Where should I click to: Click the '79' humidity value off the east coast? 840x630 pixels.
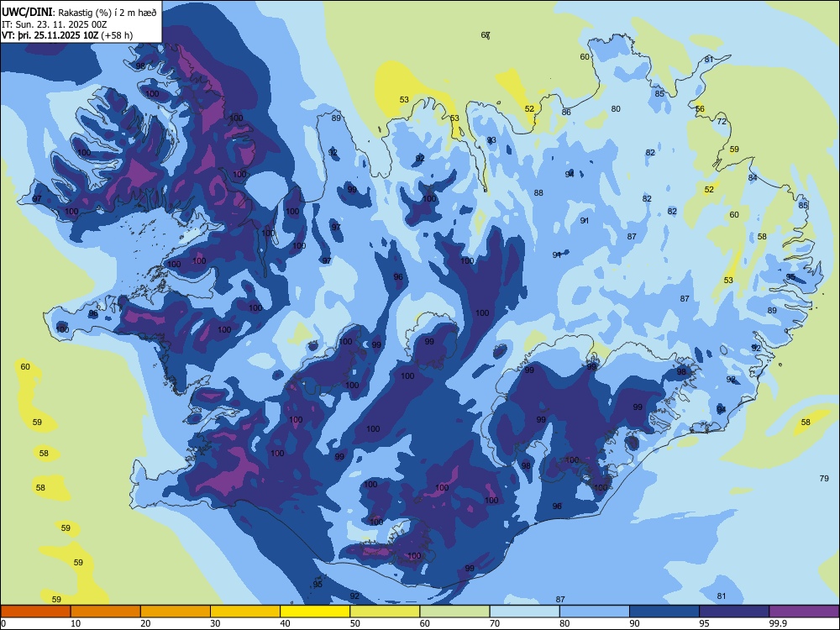824,479
